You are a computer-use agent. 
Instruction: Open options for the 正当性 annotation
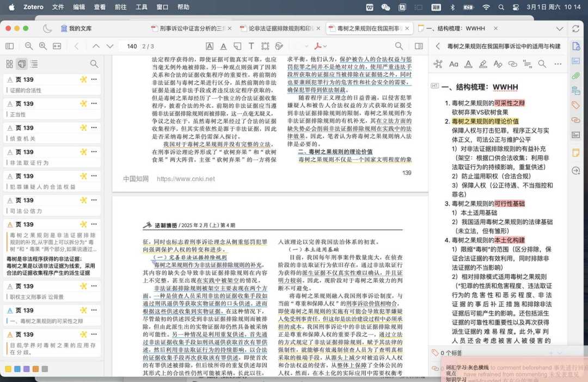(94, 103)
